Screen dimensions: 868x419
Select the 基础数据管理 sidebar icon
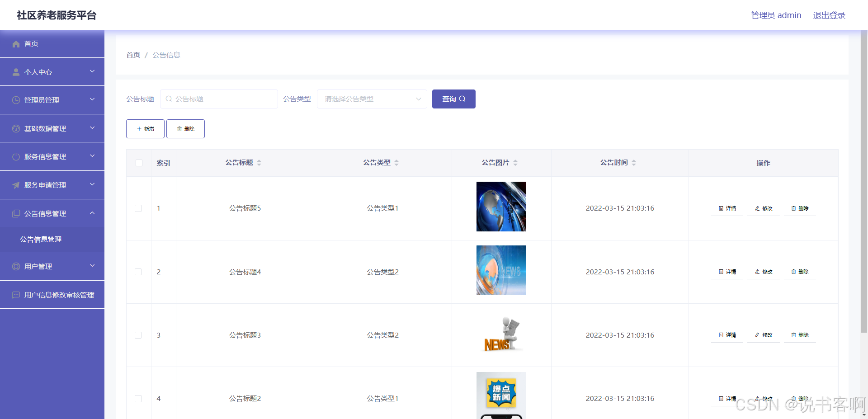[16, 128]
